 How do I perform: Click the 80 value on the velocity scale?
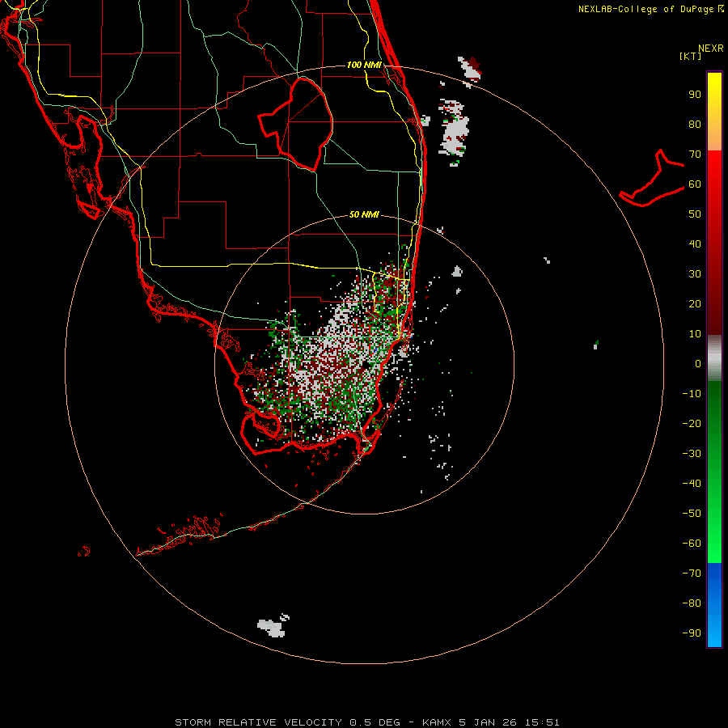point(695,125)
